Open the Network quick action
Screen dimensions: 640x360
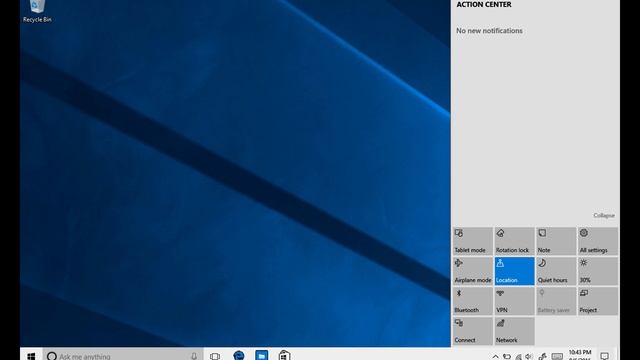[514, 331]
